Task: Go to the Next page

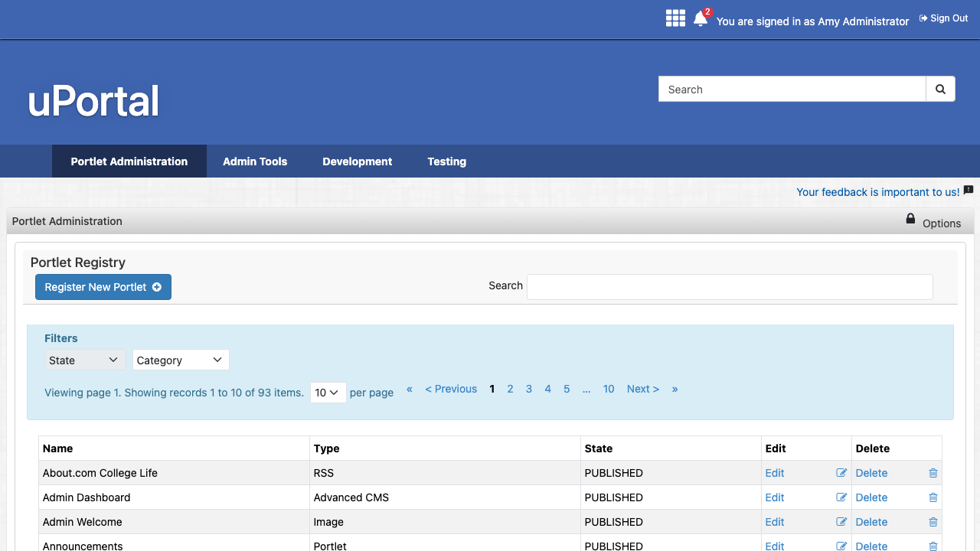Action: point(643,389)
